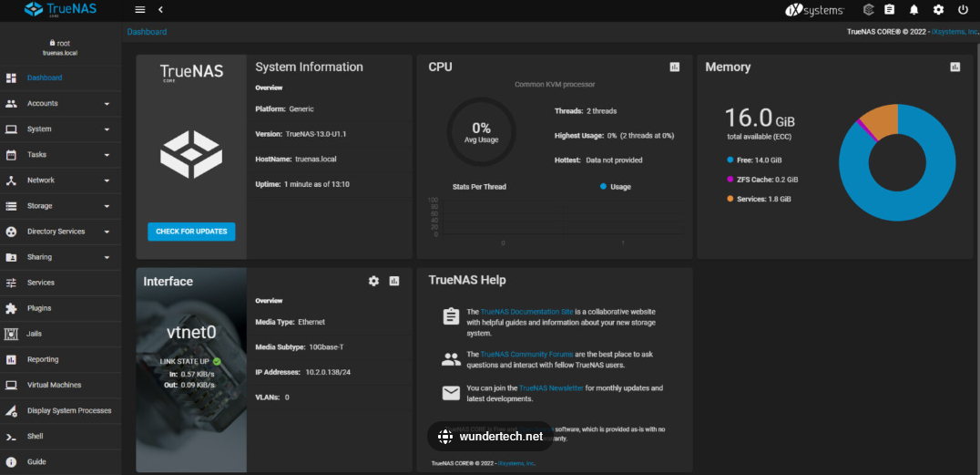Click the power icon in top bar

pyautogui.click(x=963, y=10)
